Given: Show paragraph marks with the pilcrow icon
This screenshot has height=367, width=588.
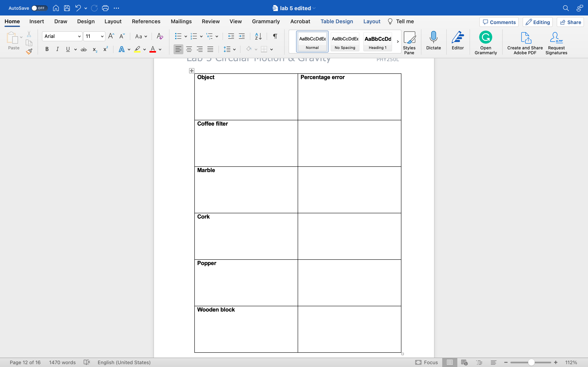Looking at the screenshot, I should 275,36.
